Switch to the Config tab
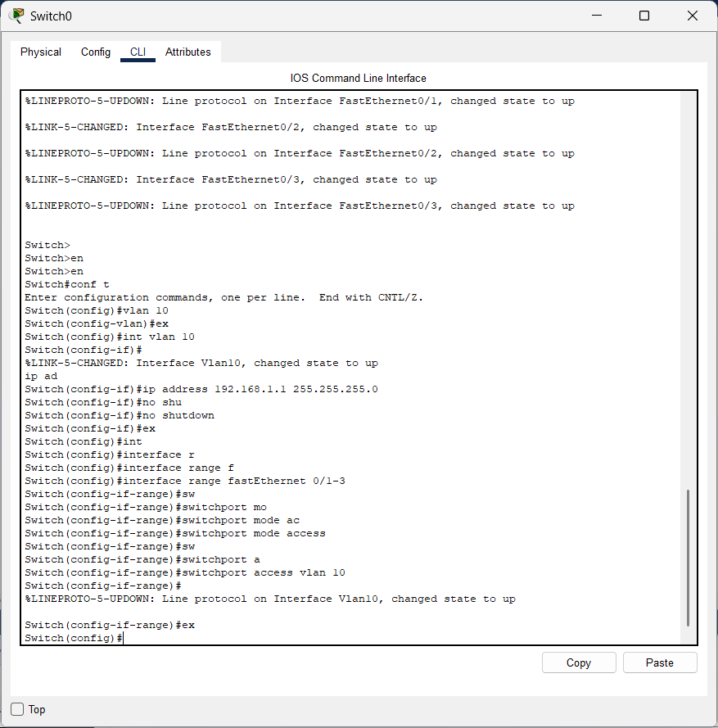Viewport: 718px width, 728px height. coord(96,52)
